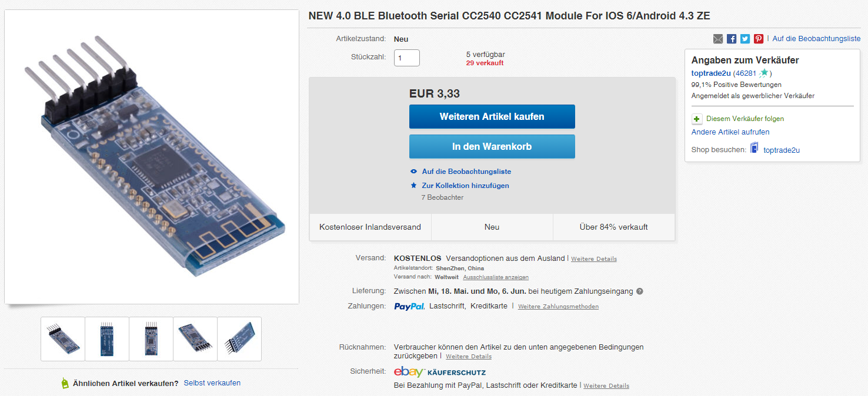Viewport: 868px width, 396px height.
Task: Click the star icon for Zur Kollektion hinzufügen
Action: coord(413,185)
